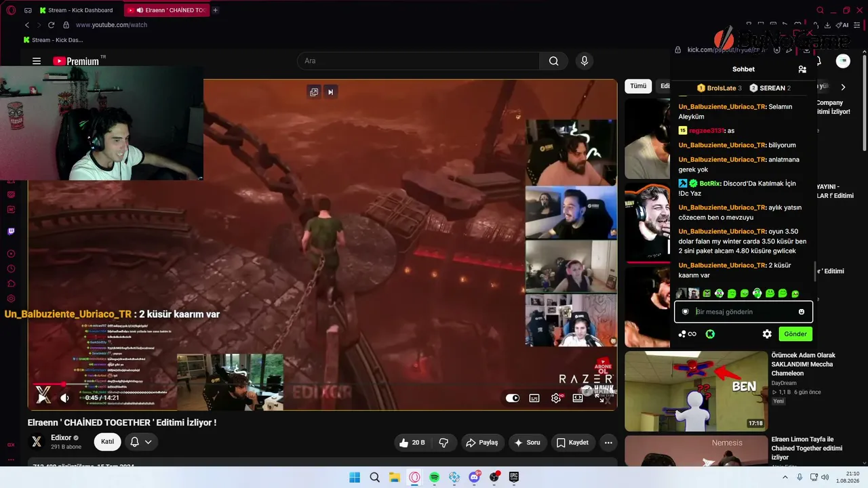868x488 pixels.
Task: Click BotRix username in chat
Action: [709, 184]
